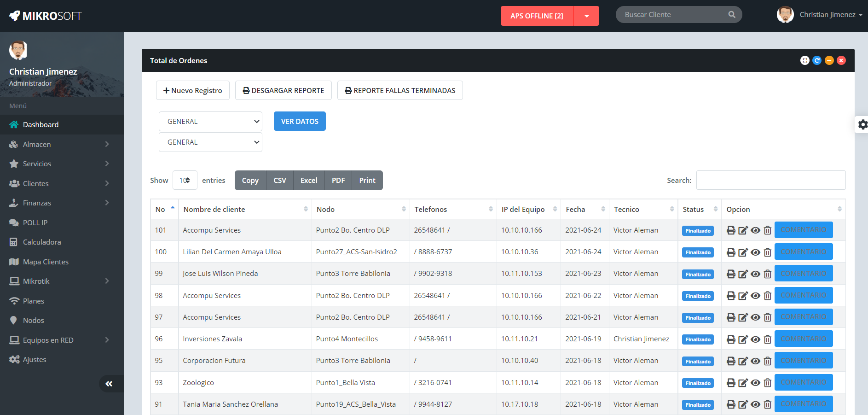Viewport: 868px width, 415px height.
Task: View order 93 eye icon
Action: [755, 383]
